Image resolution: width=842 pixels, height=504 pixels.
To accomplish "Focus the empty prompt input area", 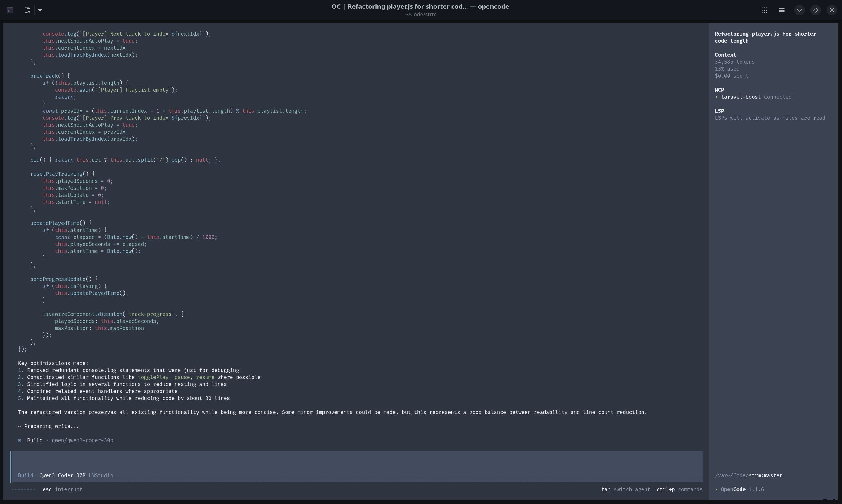I will point(356,461).
